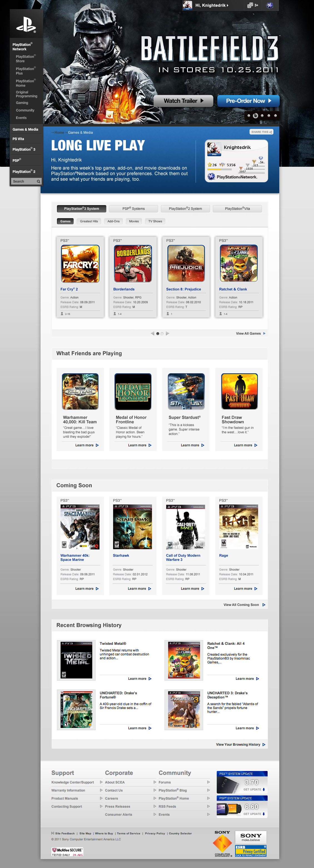Open the Twisted Metal cover thumbnail

point(76,660)
